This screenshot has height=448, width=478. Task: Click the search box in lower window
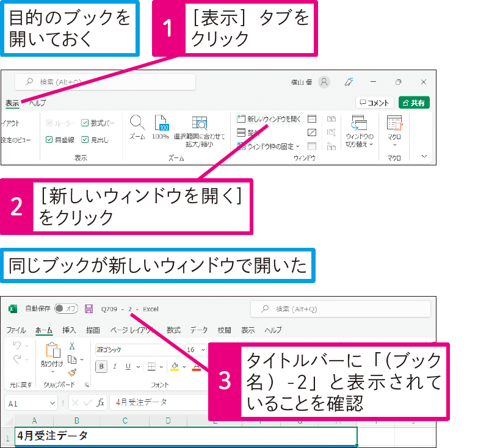(341, 309)
